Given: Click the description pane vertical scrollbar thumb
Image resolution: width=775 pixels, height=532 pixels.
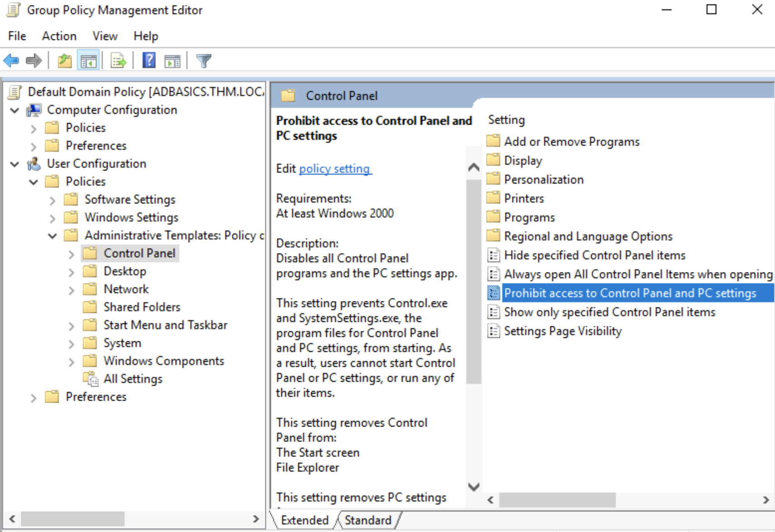Looking at the screenshot, I should pyautogui.click(x=474, y=281).
